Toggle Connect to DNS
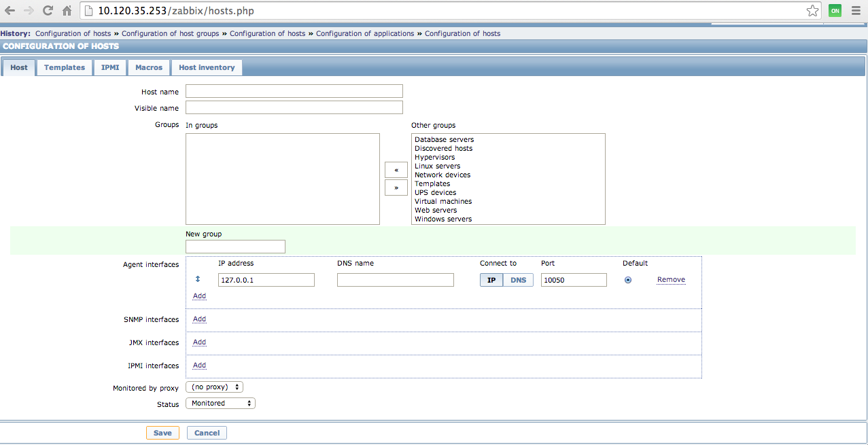 [x=518, y=280]
